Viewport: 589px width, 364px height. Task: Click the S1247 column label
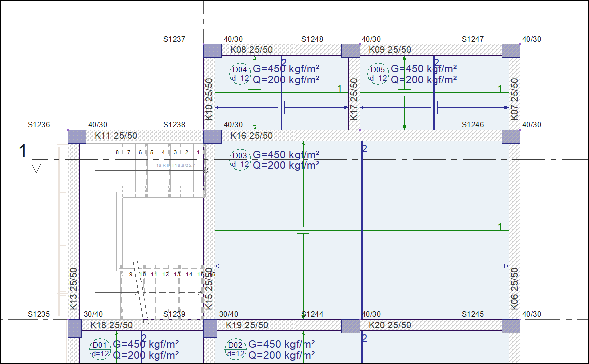(x=473, y=39)
